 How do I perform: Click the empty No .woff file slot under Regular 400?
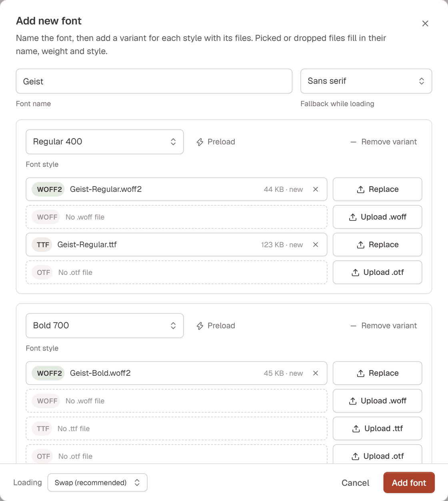[x=176, y=217]
